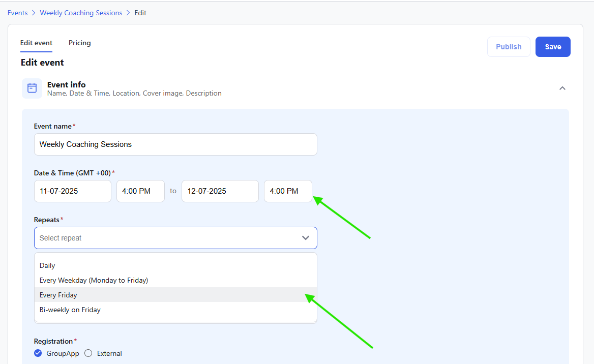Choose the Bi-weekly on Friday option
Image resolution: width=594 pixels, height=364 pixels.
[x=175, y=310]
